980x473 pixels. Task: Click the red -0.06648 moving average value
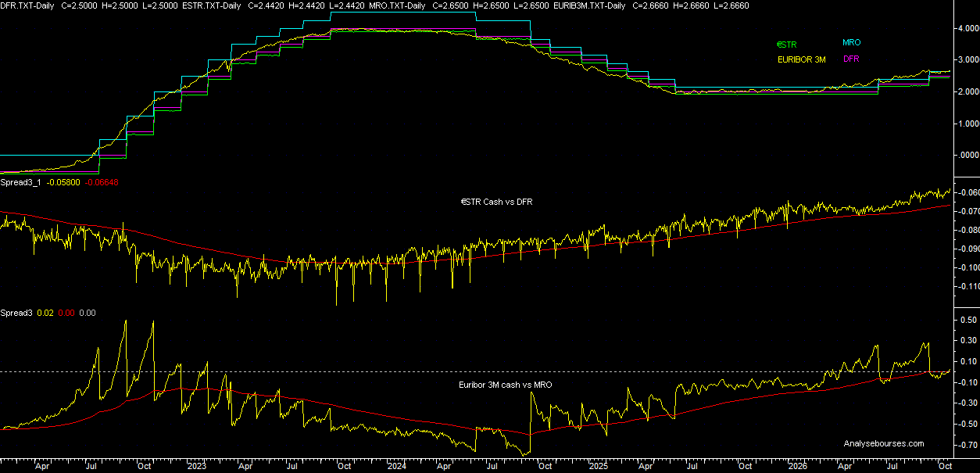[102, 181]
